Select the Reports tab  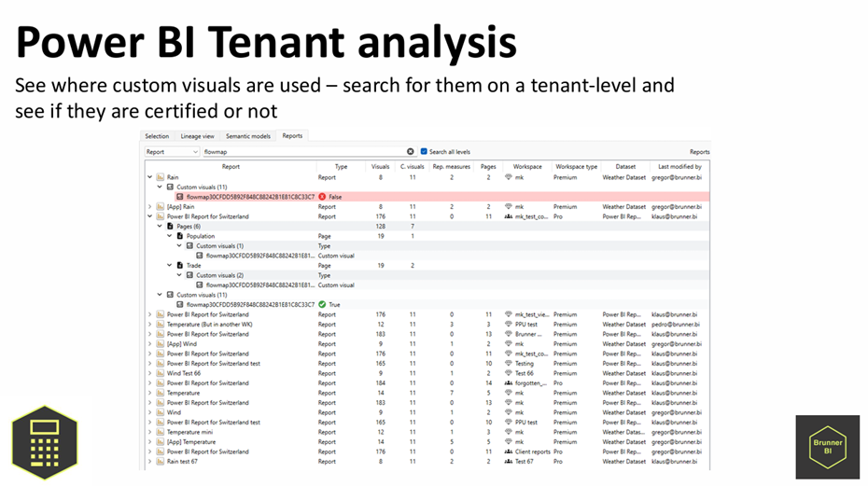292,135
